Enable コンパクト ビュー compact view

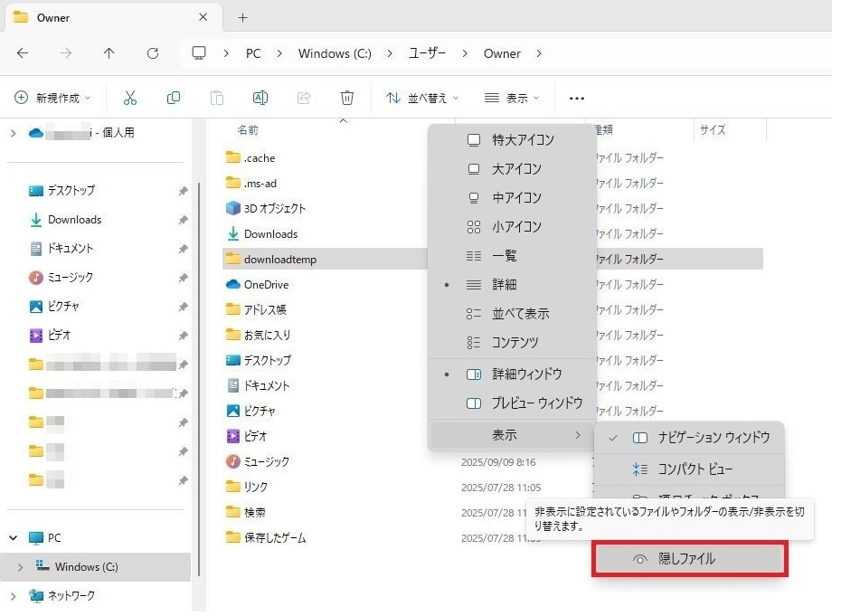pyautogui.click(x=695, y=469)
